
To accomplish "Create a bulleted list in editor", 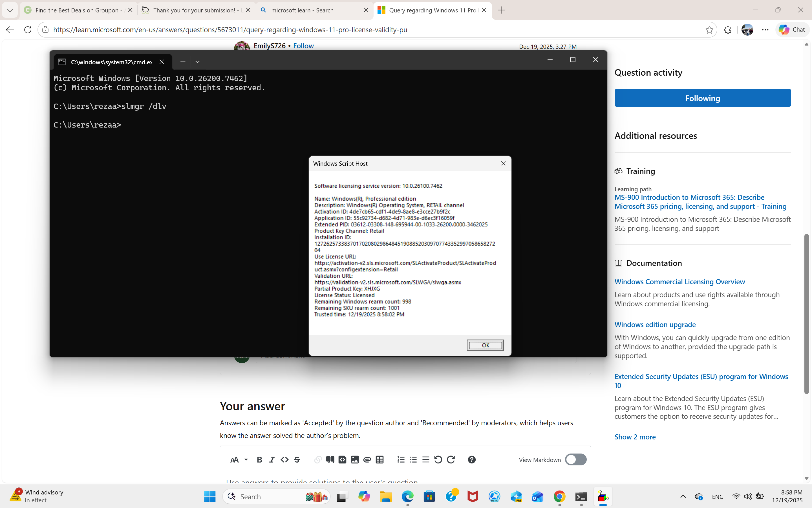I will tap(413, 460).
